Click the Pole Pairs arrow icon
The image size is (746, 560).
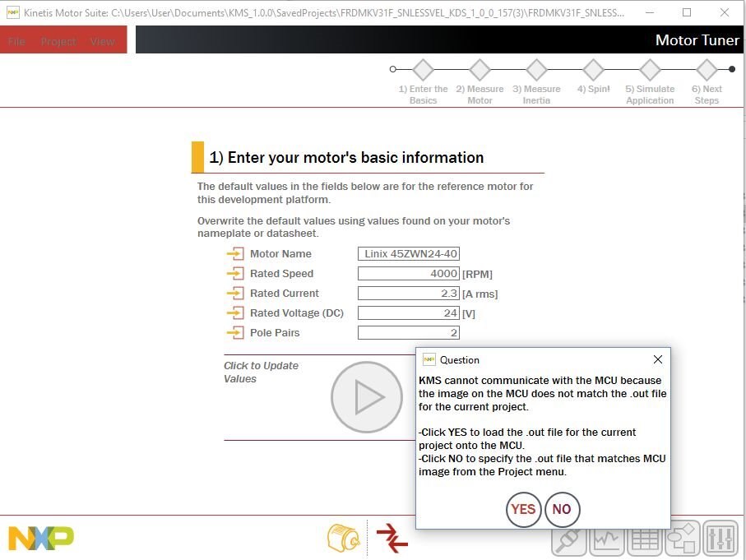(235, 332)
